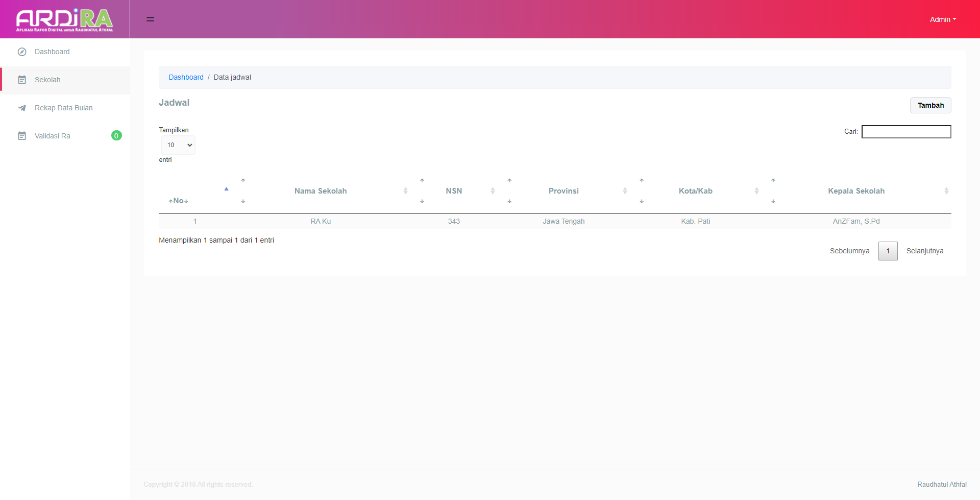The width and height of the screenshot is (980, 500).
Task: Go to pagination page 1
Action: (888, 251)
